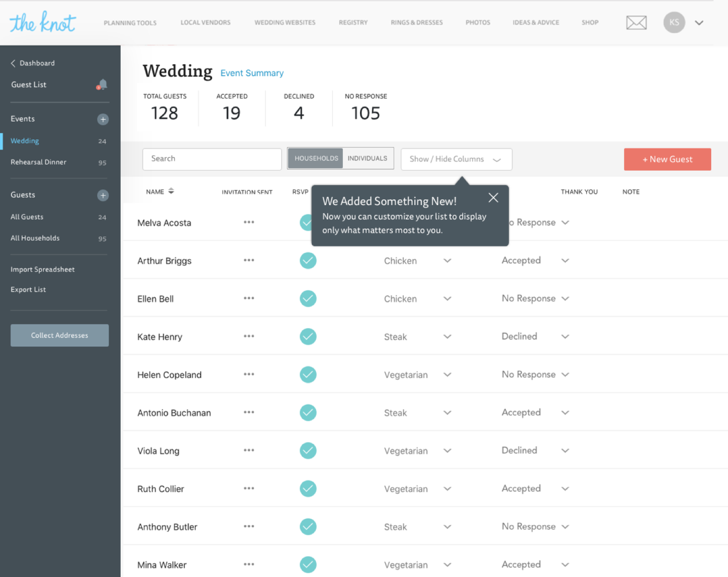Screen dimensions: 728x577
Task: Switch view to Individuals
Action: (x=367, y=159)
